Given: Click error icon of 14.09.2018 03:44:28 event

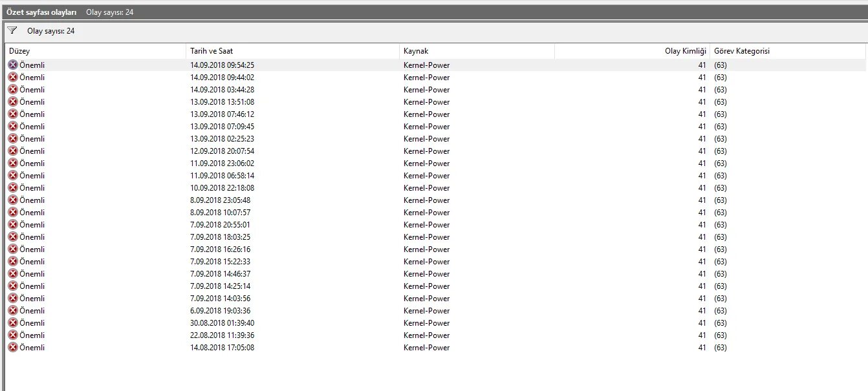Looking at the screenshot, I should pos(13,89).
